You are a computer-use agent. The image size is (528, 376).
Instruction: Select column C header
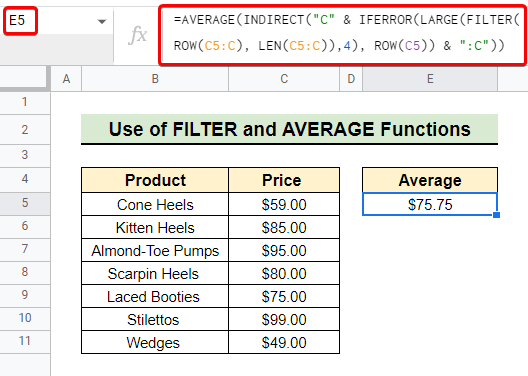click(284, 79)
